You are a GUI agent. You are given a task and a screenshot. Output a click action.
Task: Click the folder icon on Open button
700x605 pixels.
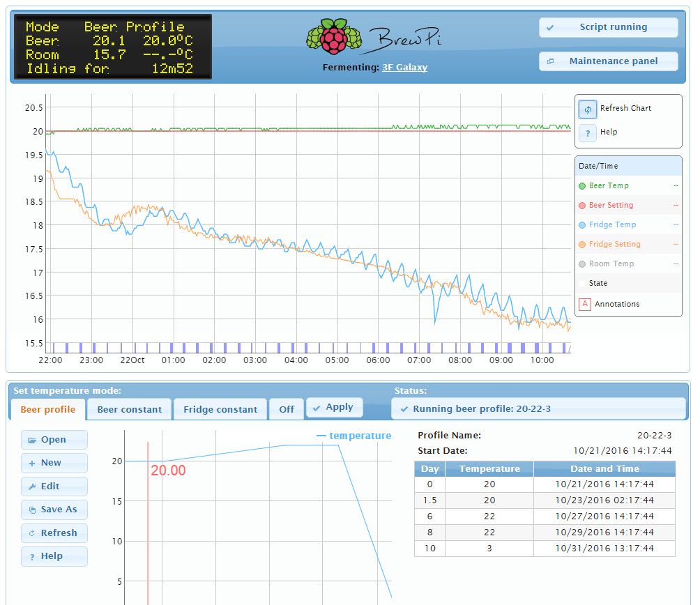click(32, 441)
